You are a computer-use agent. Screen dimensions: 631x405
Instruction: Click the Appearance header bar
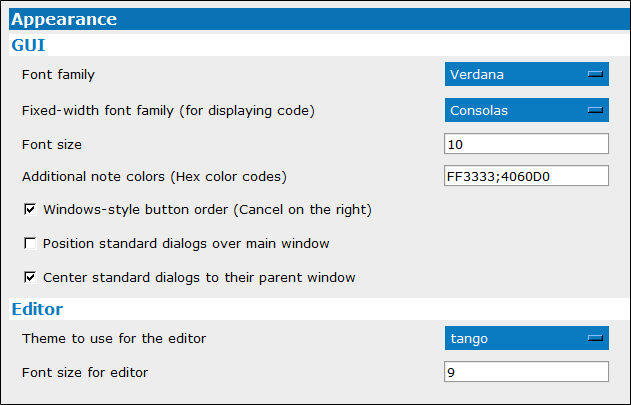[x=320, y=19]
